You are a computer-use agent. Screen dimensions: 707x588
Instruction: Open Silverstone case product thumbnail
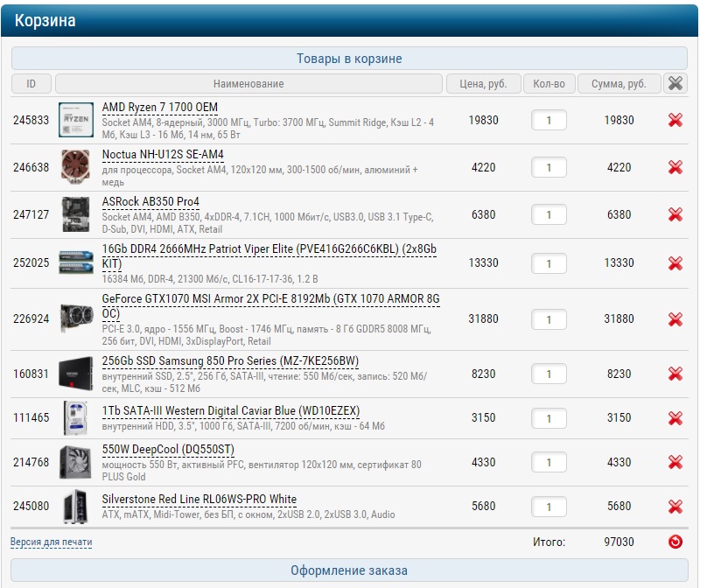pyautogui.click(x=75, y=507)
